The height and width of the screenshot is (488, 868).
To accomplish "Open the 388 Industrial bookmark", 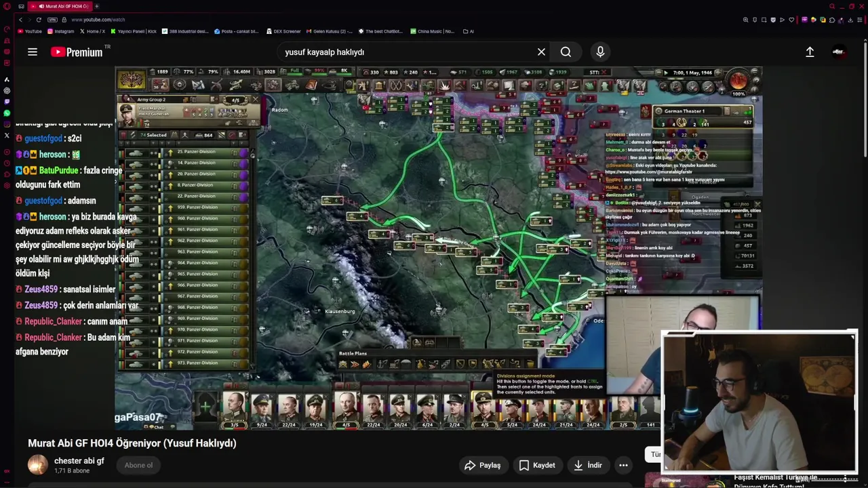I will coord(185,31).
